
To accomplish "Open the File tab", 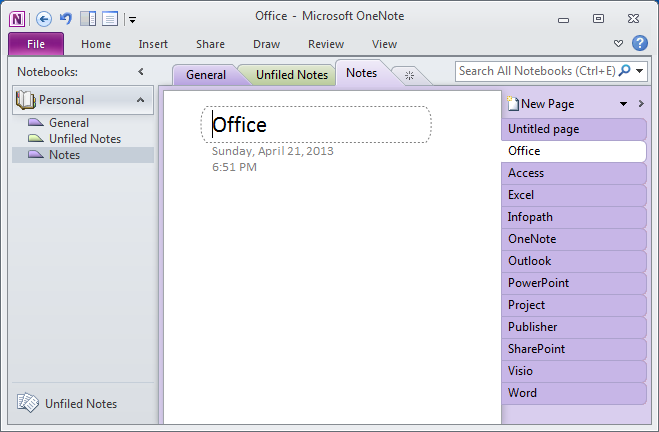I will point(36,44).
